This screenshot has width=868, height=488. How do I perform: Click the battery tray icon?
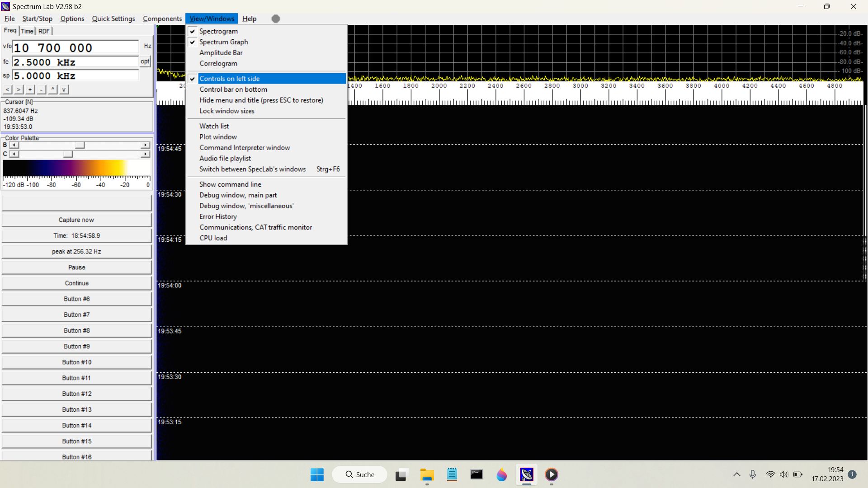[798, 474]
